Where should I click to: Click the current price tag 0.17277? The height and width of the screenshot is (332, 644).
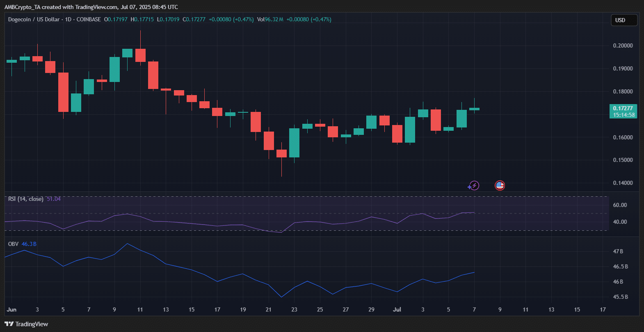point(623,109)
